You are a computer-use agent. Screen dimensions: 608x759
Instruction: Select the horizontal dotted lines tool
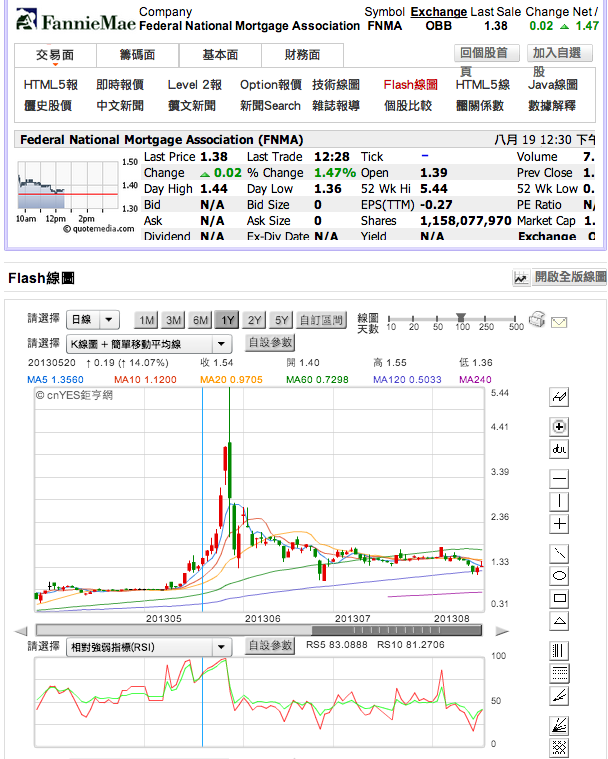click(x=559, y=673)
